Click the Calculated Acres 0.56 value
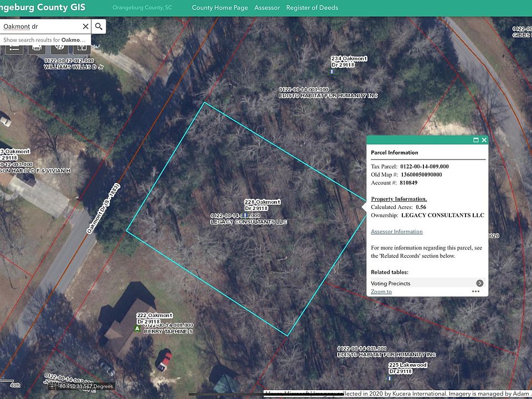532x399 pixels. click(x=421, y=207)
